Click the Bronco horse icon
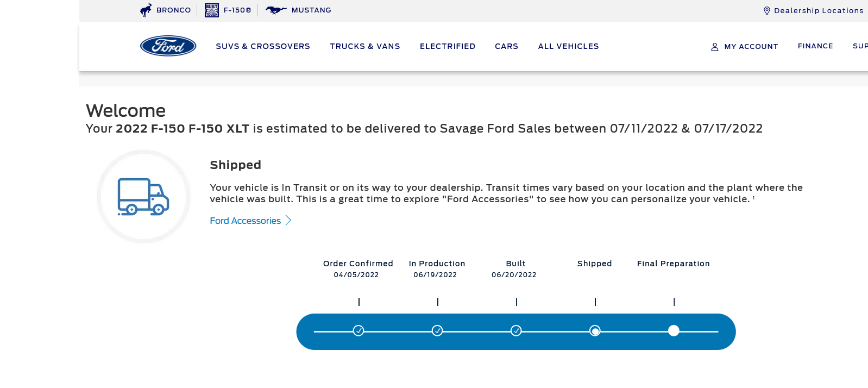Screen dimensions: 868x388 click(x=146, y=10)
